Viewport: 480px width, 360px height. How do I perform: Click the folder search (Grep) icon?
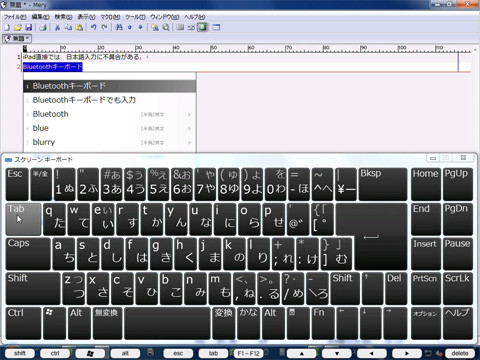point(155,27)
